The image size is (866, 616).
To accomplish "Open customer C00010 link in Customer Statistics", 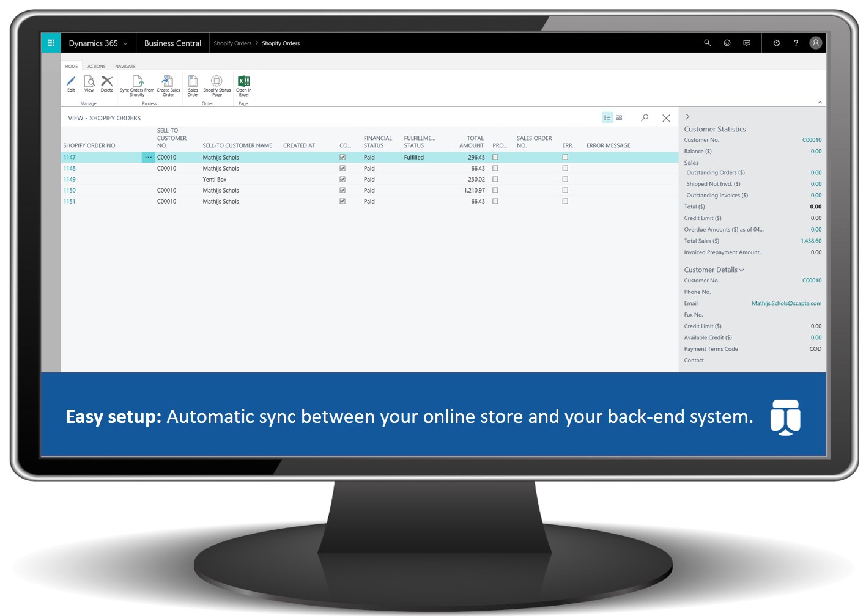I will 812,140.
